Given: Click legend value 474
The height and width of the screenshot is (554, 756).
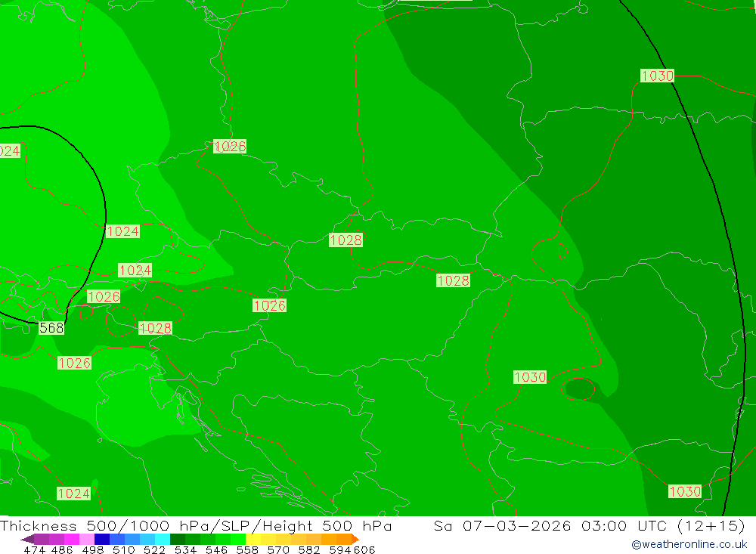Looking at the screenshot, I should pos(35,549).
